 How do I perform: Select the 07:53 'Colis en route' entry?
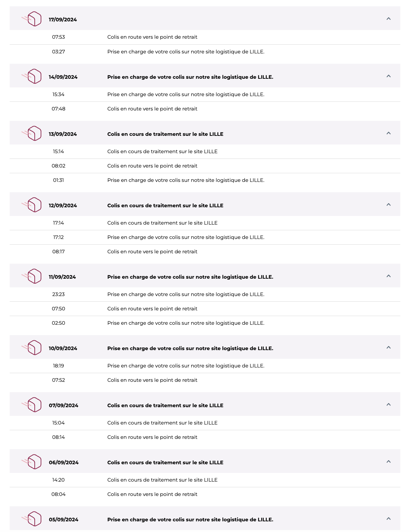click(x=152, y=37)
